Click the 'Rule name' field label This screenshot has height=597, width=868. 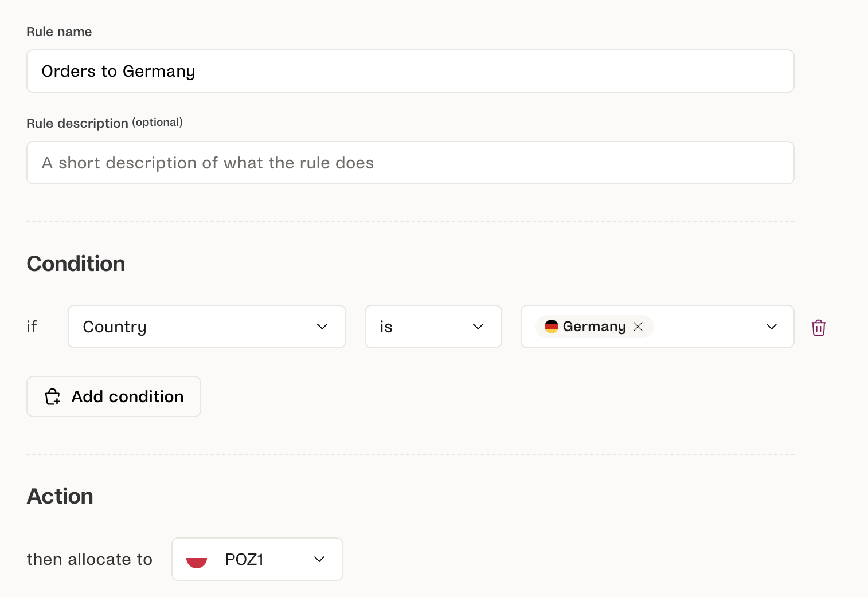point(59,32)
